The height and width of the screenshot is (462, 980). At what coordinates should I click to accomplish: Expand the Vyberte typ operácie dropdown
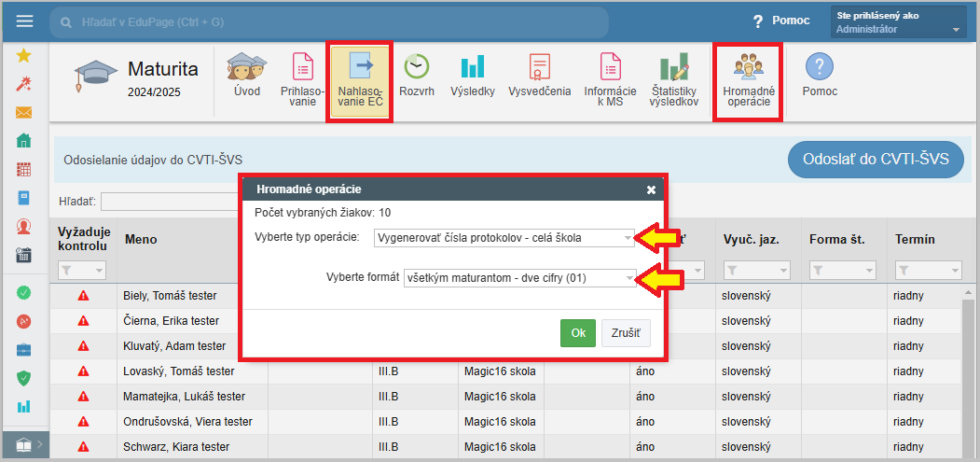click(x=504, y=238)
